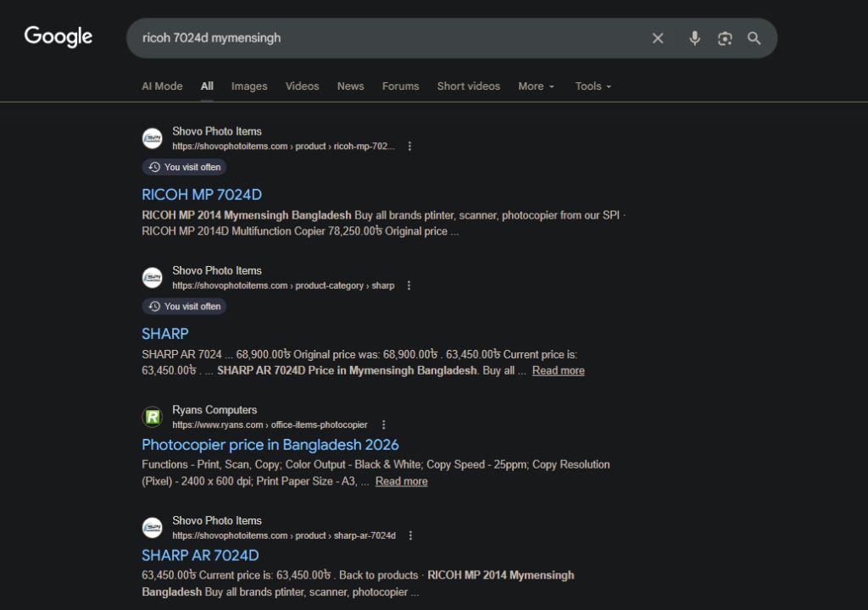Select the Short videos tab
The width and height of the screenshot is (868, 610).
[x=468, y=86]
